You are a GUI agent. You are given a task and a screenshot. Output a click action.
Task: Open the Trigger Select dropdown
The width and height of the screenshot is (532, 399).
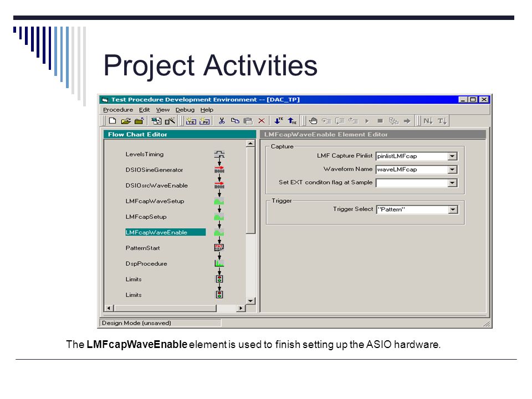453,209
